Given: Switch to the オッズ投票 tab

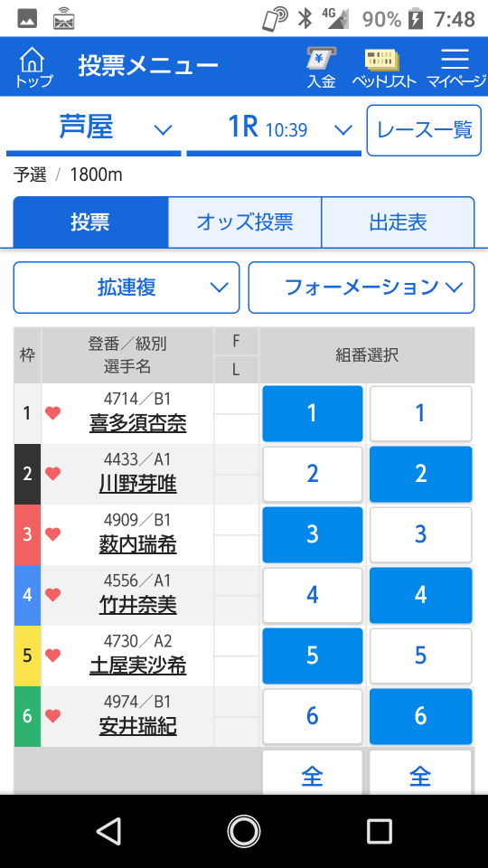Looking at the screenshot, I should click(x=245, y=222).
